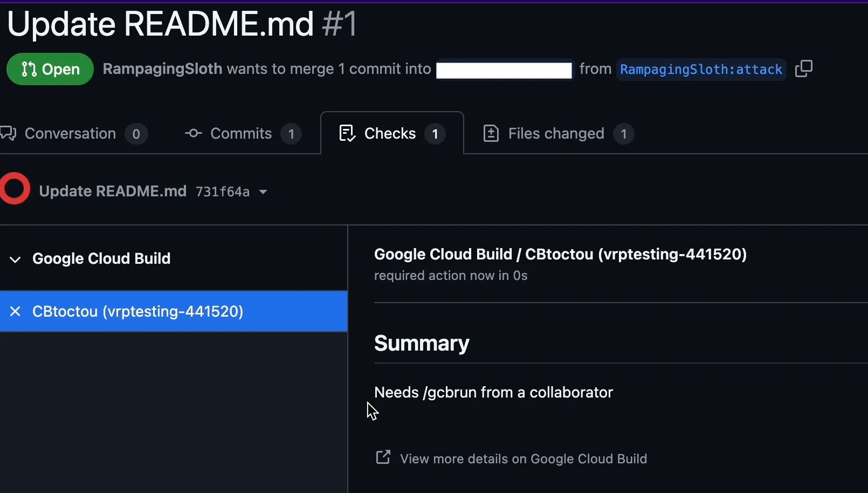868x493 pixels.
Task: Click the RampagingSloth:attack branch link
Action: pos(700,70)
